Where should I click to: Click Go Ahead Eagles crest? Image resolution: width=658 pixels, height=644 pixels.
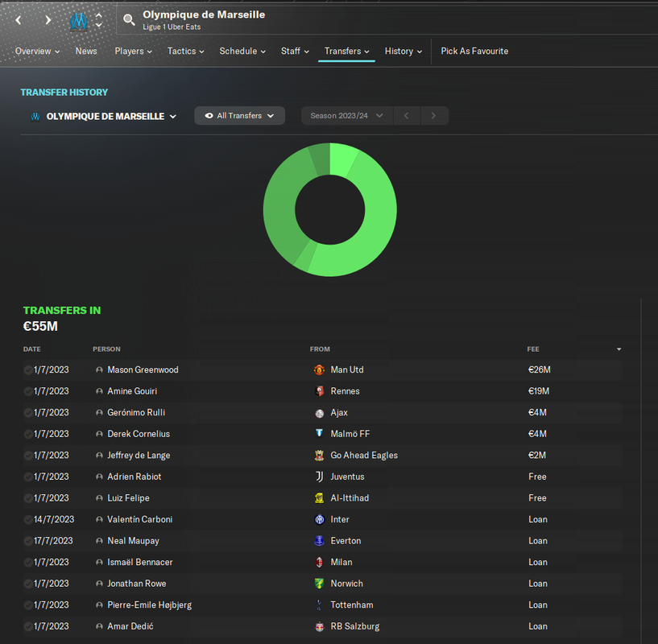[320, 455]
